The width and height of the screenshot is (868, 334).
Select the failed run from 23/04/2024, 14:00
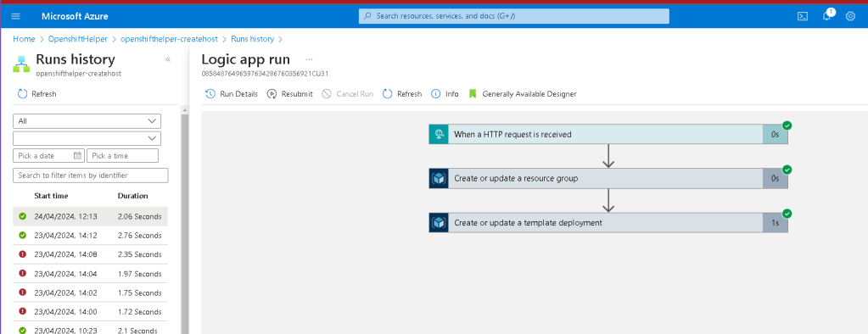pos(90,312)
